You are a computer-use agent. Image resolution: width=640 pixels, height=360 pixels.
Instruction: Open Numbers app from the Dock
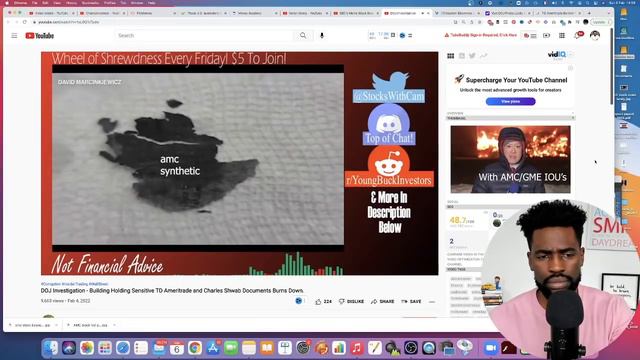click(338, 348)
